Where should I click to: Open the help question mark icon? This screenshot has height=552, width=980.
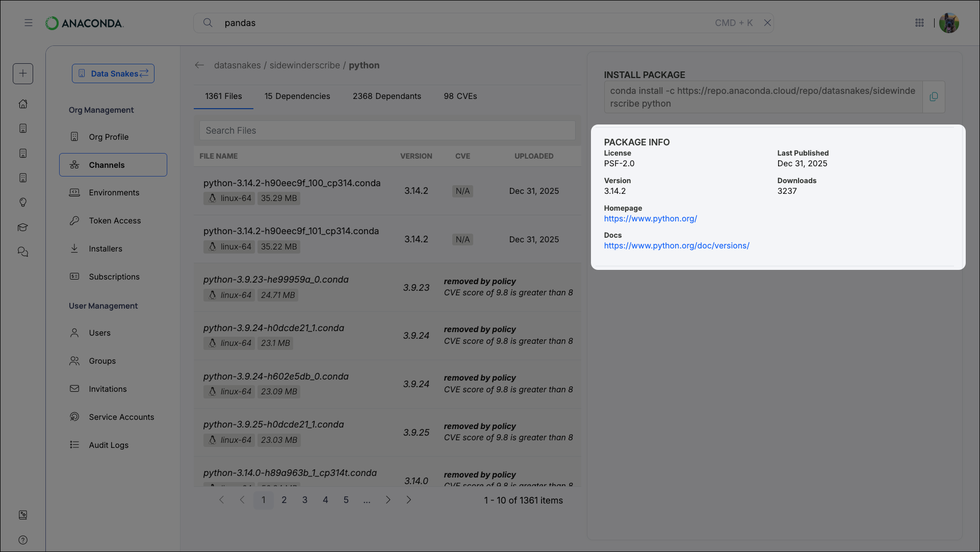click(23, 540)
